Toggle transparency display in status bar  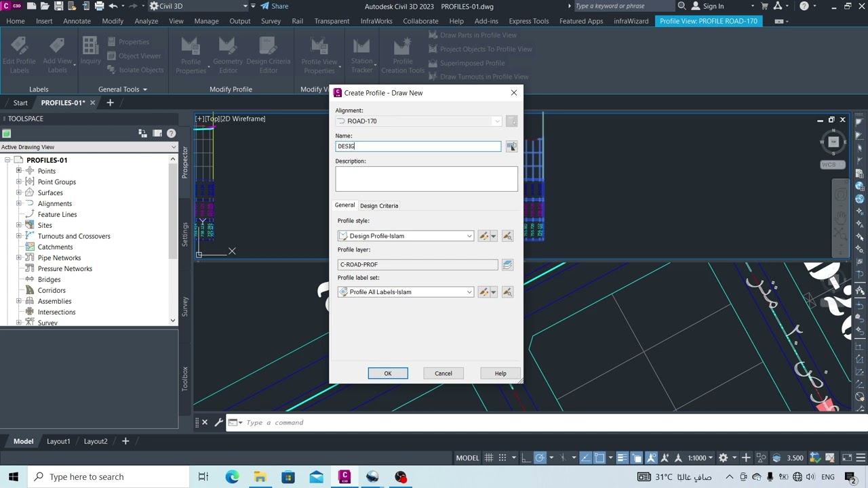pos(637,458)
